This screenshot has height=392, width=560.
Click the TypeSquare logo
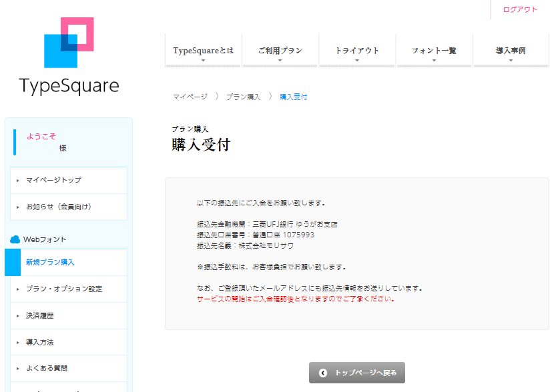68,53
